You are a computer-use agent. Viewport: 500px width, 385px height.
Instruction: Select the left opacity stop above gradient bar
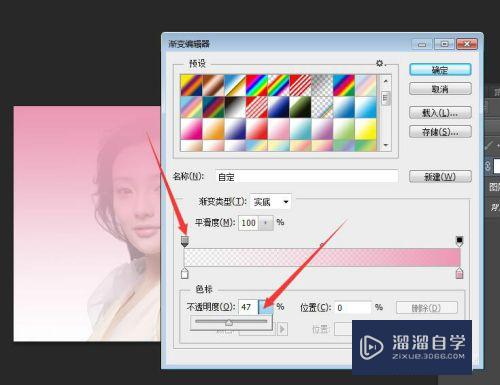185,241
